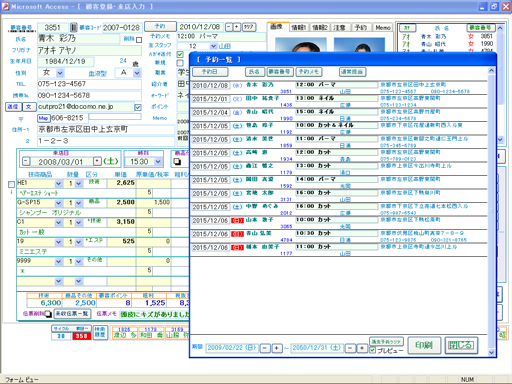
Task: Select 青山 昭代 row in the right customer list
Action: click(447, 44)
